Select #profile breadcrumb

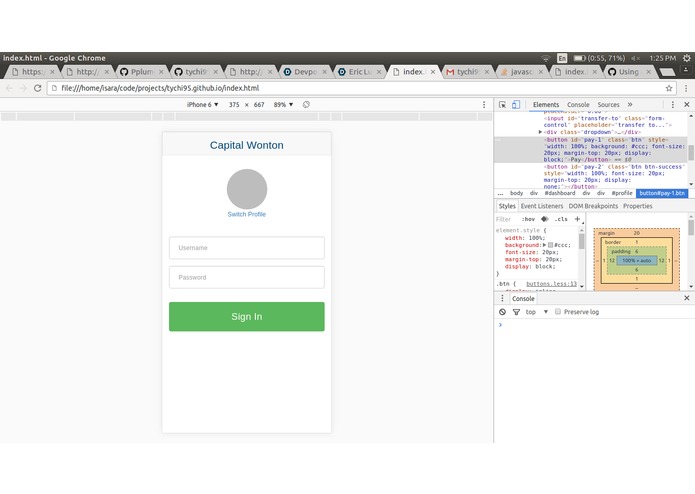tap(622, 193)
